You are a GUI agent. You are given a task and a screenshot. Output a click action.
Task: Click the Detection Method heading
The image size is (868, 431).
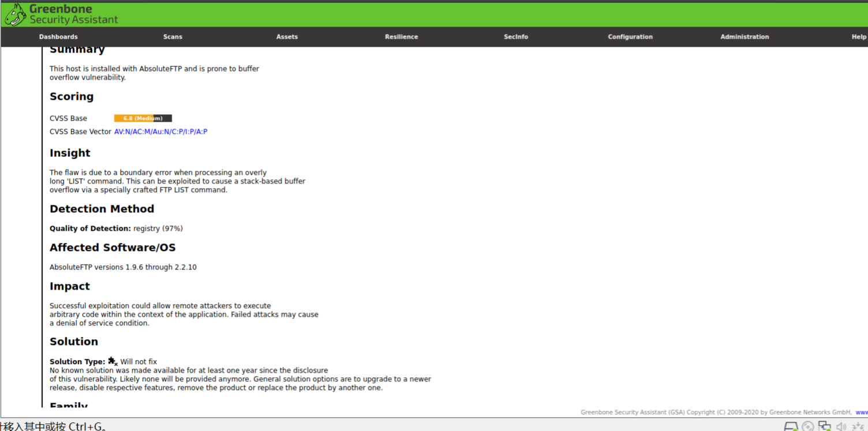102,209
